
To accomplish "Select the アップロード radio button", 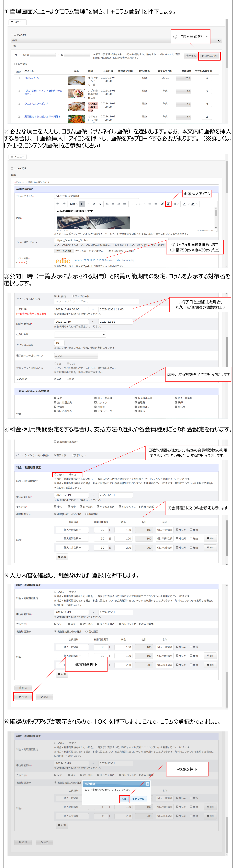I will pos(73,296).
